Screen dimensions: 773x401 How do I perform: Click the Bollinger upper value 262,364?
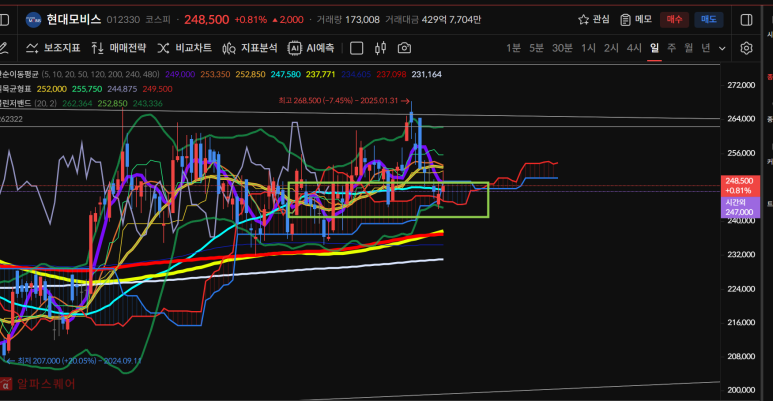tap(77, 104)
